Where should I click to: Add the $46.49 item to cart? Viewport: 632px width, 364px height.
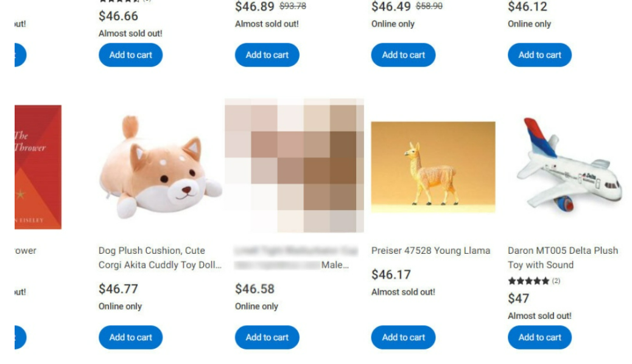403,55
